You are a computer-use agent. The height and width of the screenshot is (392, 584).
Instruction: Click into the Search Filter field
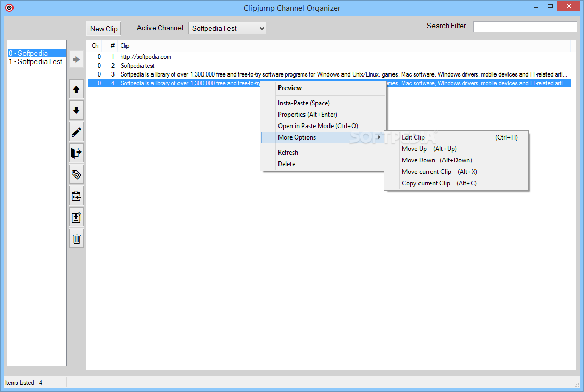tap(525, 27)
